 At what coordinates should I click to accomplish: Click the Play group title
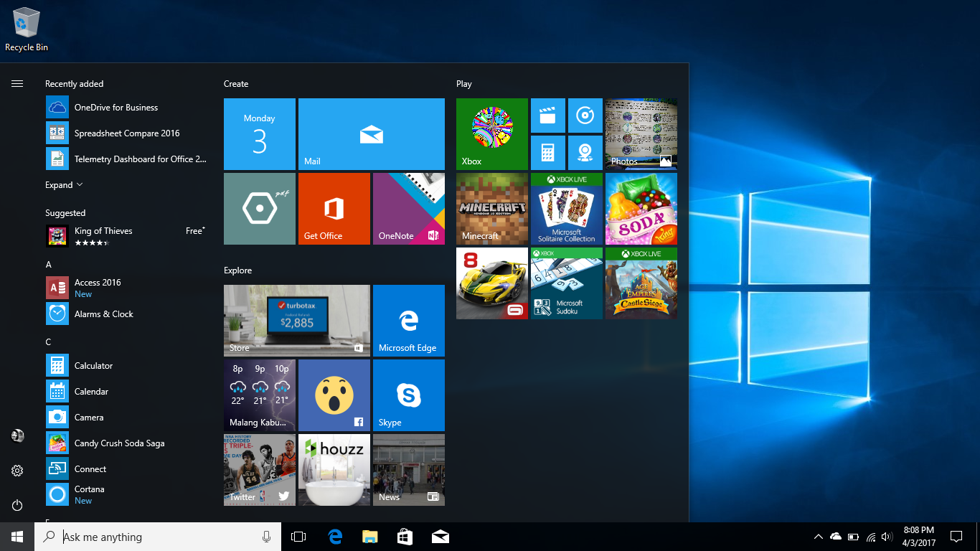click(464, 84)
